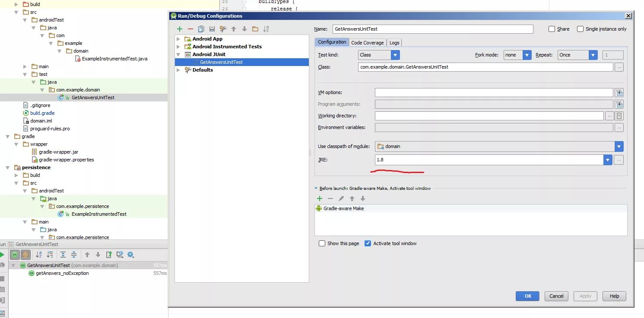The image size is (644, 318).
Task: Save the run configuration with floppy icon
Action: pos(212,29)
